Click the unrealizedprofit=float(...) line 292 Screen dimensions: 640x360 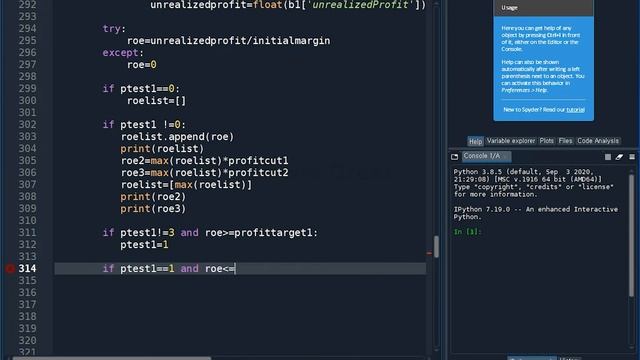coord(288,5)
